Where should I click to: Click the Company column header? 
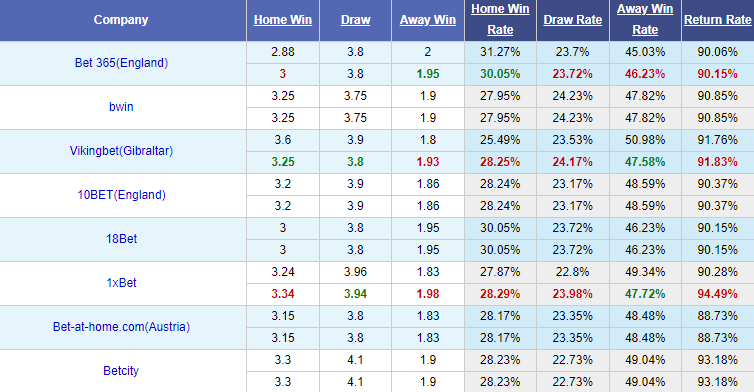coord(121,20)
